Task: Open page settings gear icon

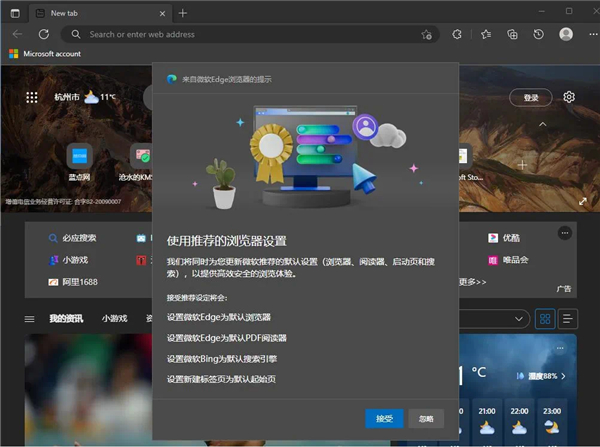Action: 569,97
